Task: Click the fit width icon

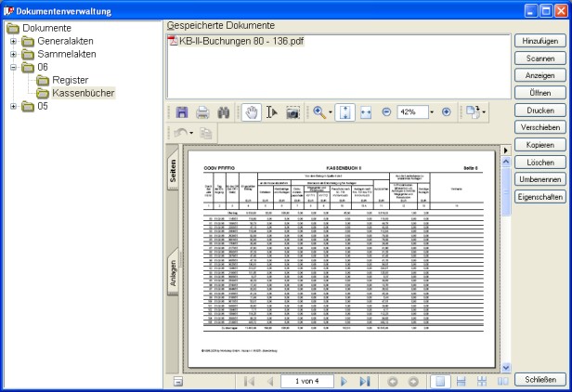Action: point(366,111)
